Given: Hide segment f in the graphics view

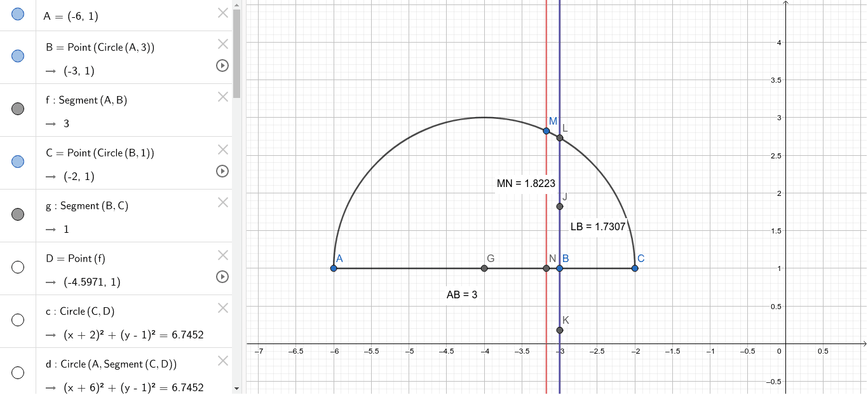Looking at the screenshot, I should 17,109.
